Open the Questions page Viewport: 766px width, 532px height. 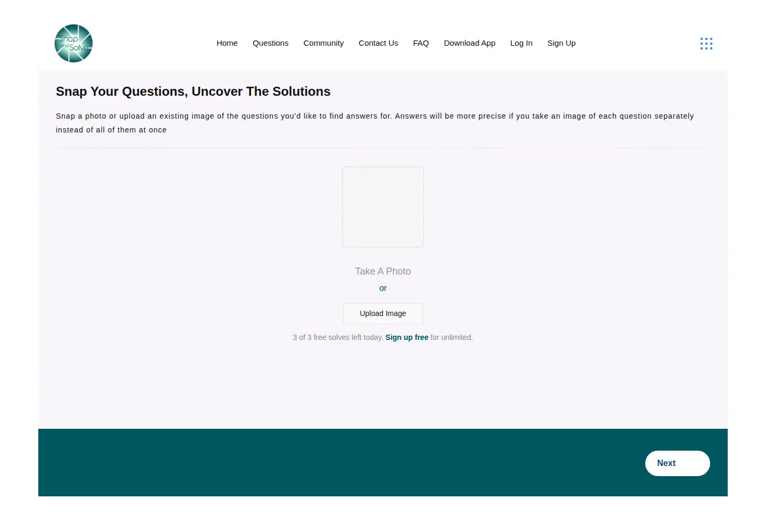tap(271, 43)
